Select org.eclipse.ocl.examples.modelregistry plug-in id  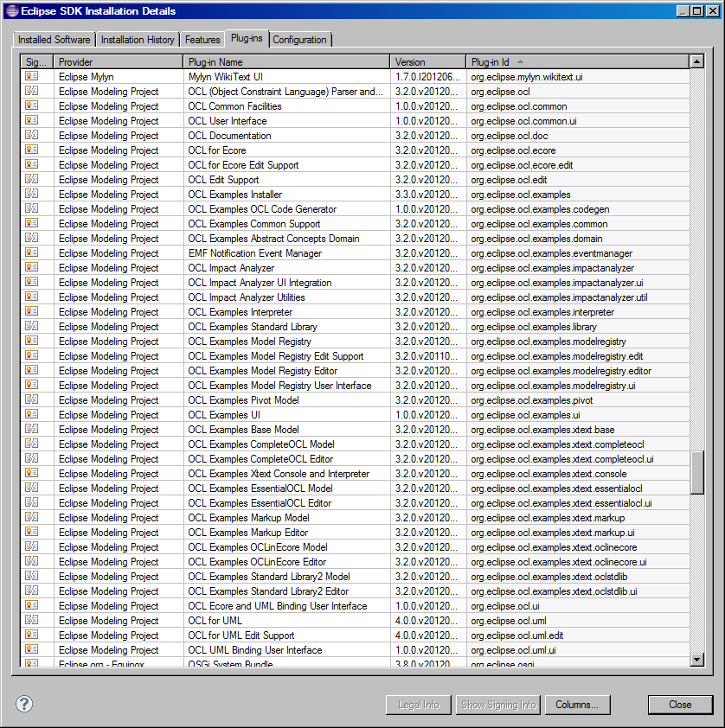pos(548,342)
